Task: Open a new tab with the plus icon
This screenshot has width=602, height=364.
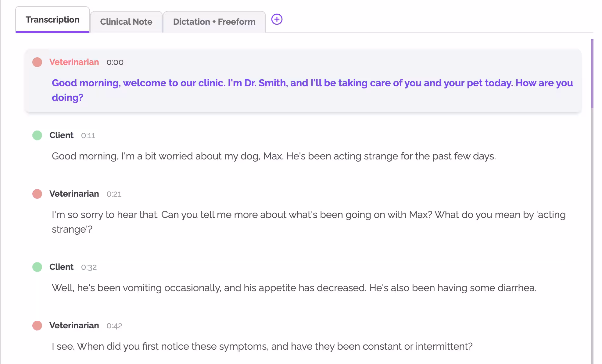Action: [x=277, y=20]
